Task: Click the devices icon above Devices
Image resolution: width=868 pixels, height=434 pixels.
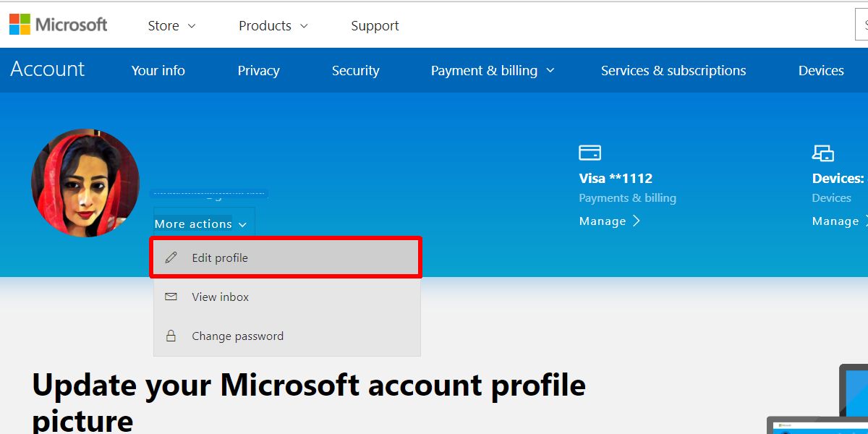Action: 823,153
